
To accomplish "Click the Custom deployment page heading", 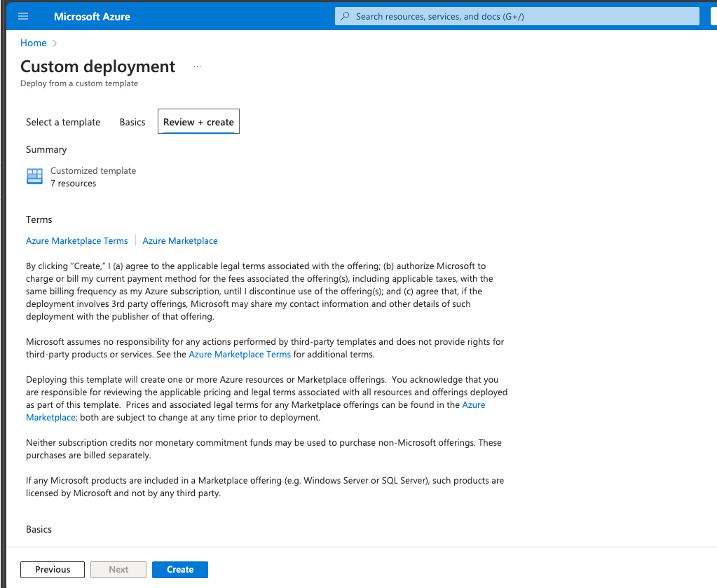I will coord(98,67).
